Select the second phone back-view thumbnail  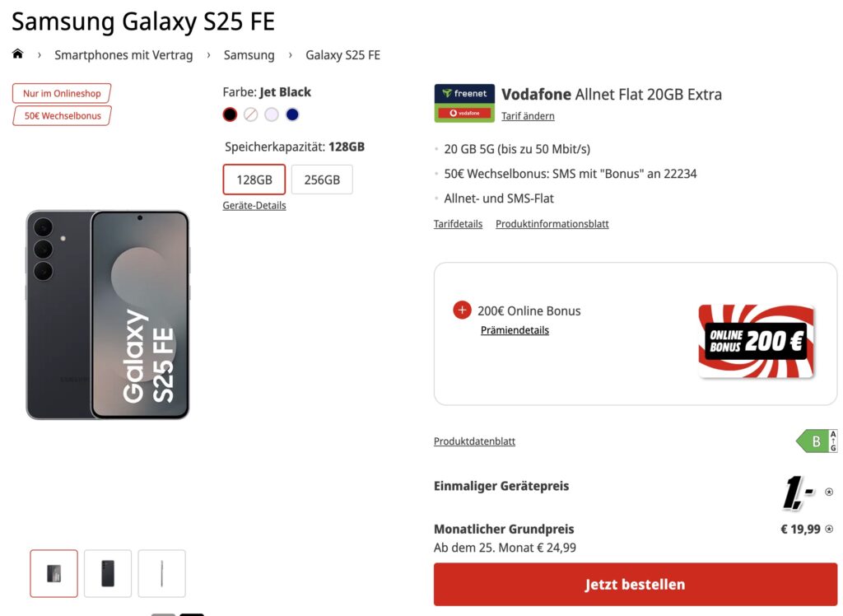[x=108, y=573]
